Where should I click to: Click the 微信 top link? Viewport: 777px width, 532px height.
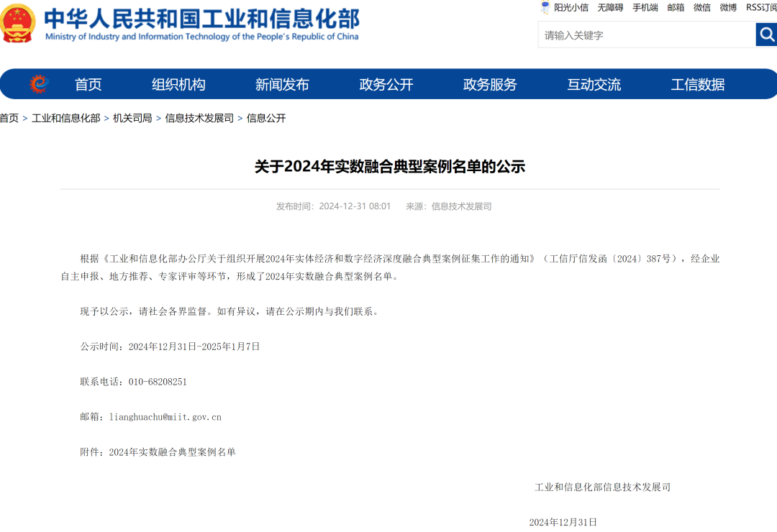tap(701, 7)
